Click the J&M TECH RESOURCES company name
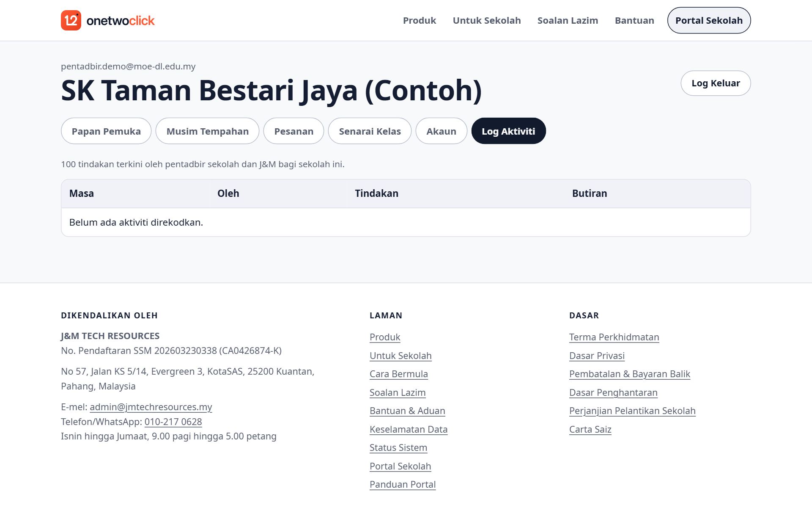The width and height of the screenshot is (812, 508). tap(110, 336)
